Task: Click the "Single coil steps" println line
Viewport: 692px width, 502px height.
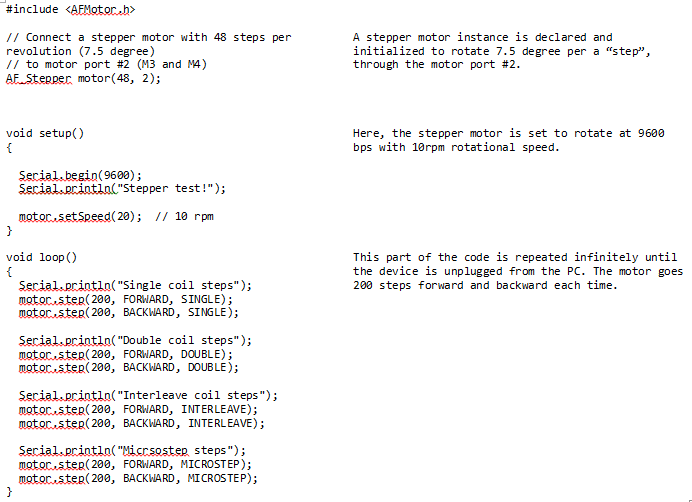Action: (135, 285)
